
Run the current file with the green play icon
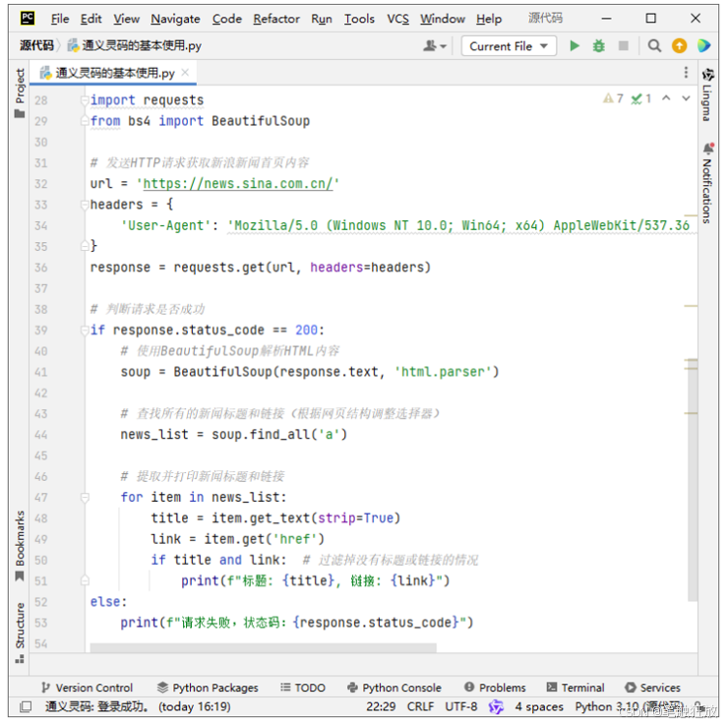[x=575, y=46]
